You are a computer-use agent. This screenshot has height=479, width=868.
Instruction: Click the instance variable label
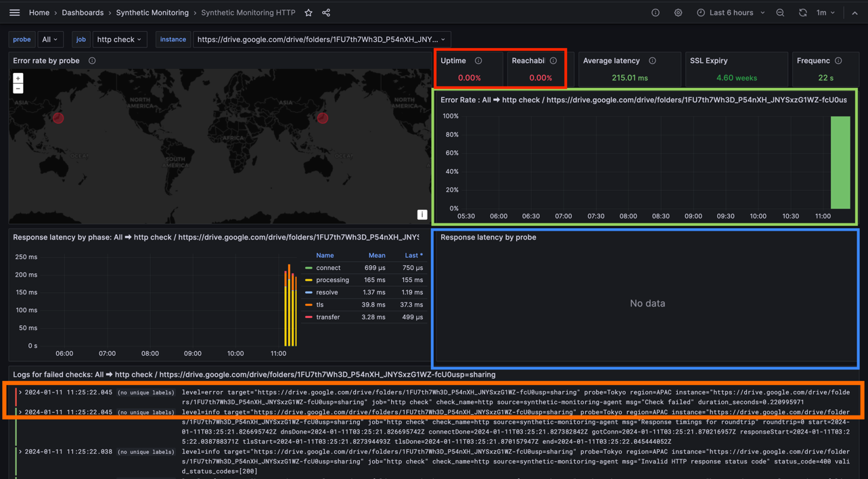tap(173, 39)
